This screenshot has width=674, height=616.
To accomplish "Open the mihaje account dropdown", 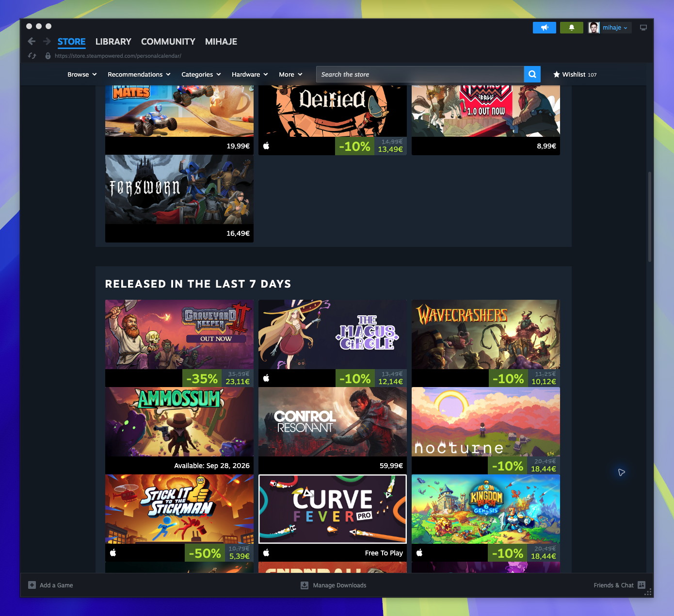I will point(609,28).
